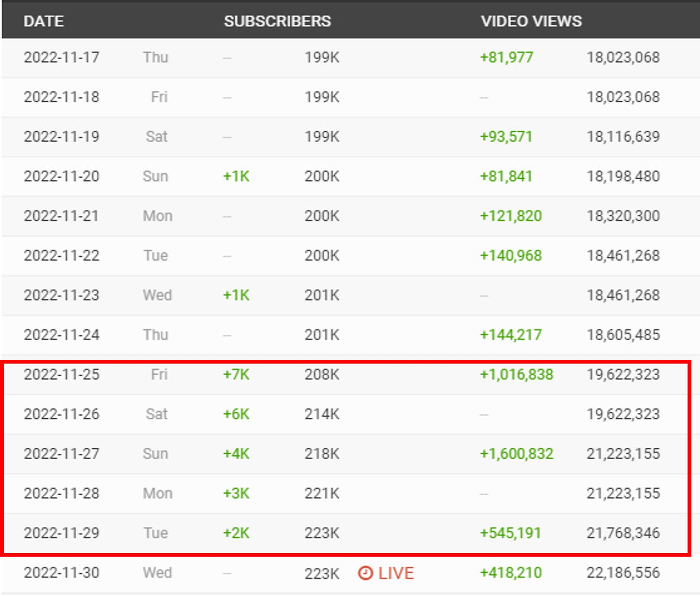
Task: Select the 208K subscriber total
Action: [322, 374]
